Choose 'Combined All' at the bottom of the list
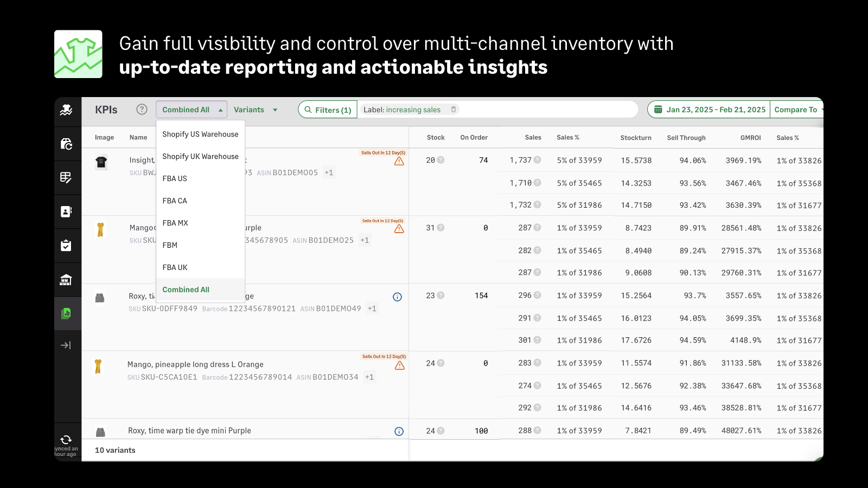The height and width of the screenshot is (488, 868). pyautogui.click(x=186, y=289)
